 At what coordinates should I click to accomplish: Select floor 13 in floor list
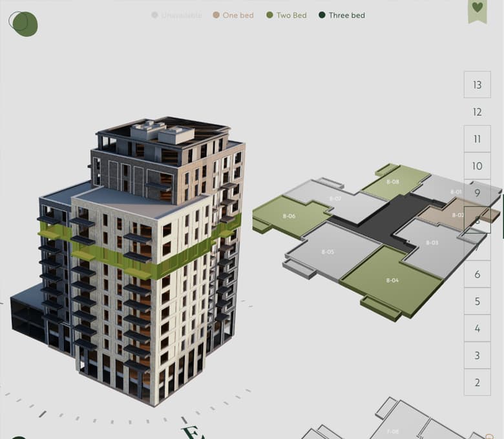pos(477,85)
